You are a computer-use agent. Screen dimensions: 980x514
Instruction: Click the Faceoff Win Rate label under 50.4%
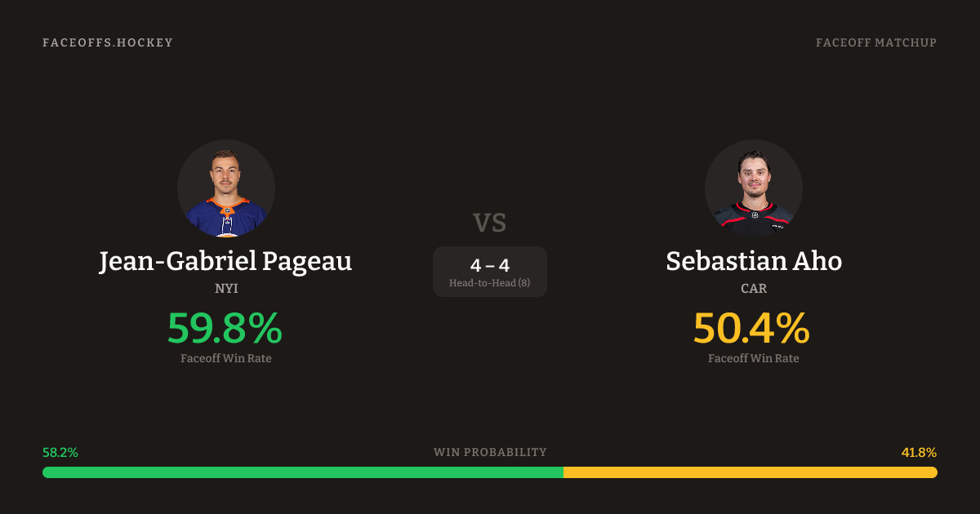pyautogui.click(x=754, y=358)
